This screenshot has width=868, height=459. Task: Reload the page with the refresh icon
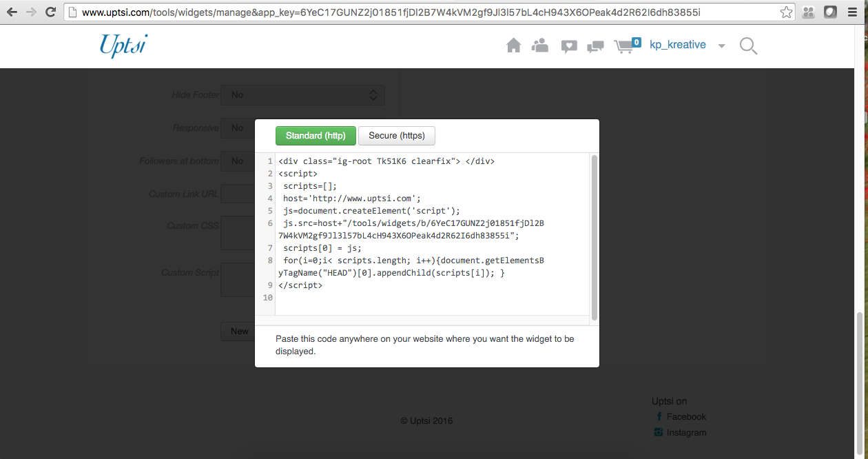[x=50, y=12]
